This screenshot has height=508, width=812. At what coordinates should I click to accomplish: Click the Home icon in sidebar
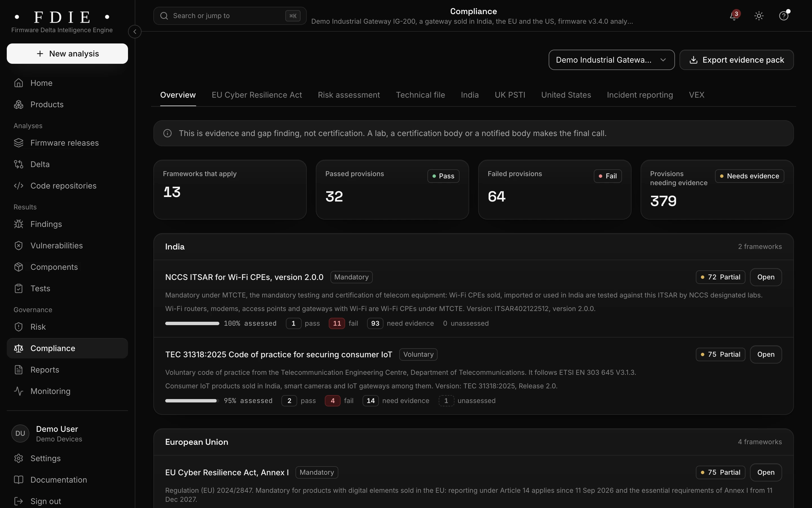[x=18, y=83]
